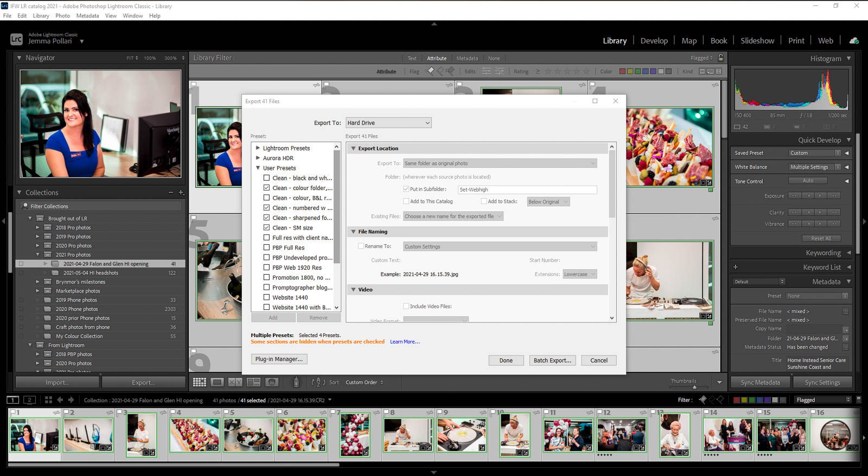The width and height of the screenshot is (868, 476).
Task: Check the 'Clean - black and wh...' preset
Action: (266, 178)
